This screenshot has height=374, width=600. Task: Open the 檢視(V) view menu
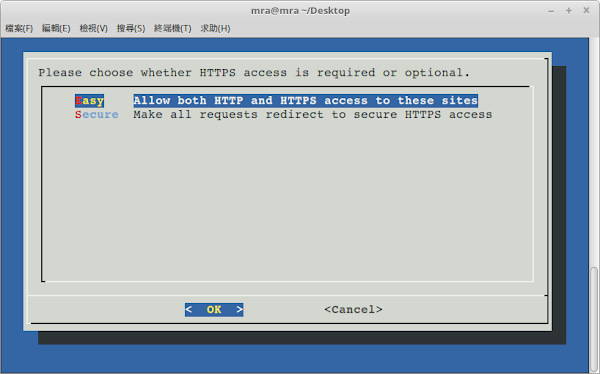(93, 28)
